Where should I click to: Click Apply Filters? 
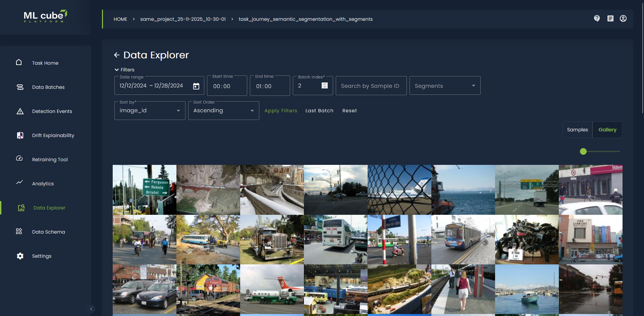coord(281,111)
